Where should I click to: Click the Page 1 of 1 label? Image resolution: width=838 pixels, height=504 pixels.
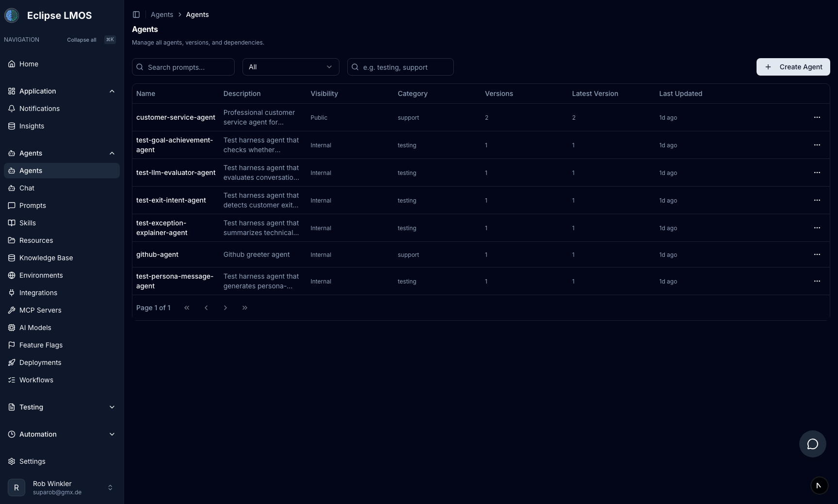click(153, 308)
